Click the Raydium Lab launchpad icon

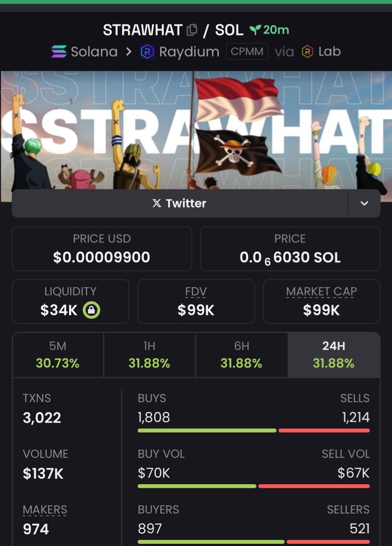click(307, 52)
